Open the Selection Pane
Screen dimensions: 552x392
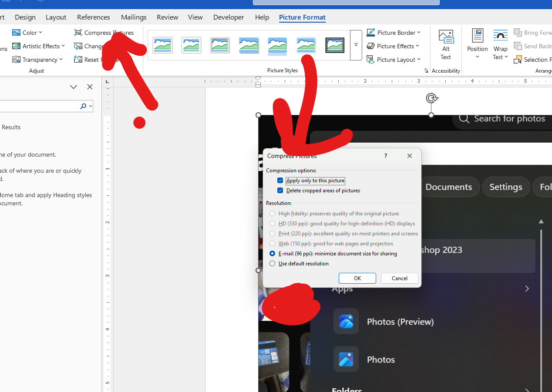pos(533,60)
